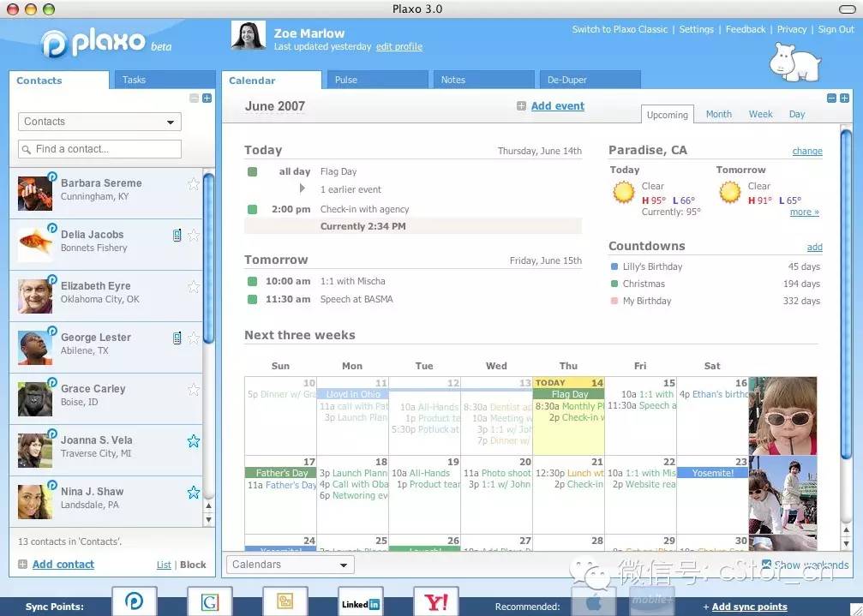Viewport: 863px width, 616px height.
Task: Click the Find a contact search field
Action: pos(99,149)
